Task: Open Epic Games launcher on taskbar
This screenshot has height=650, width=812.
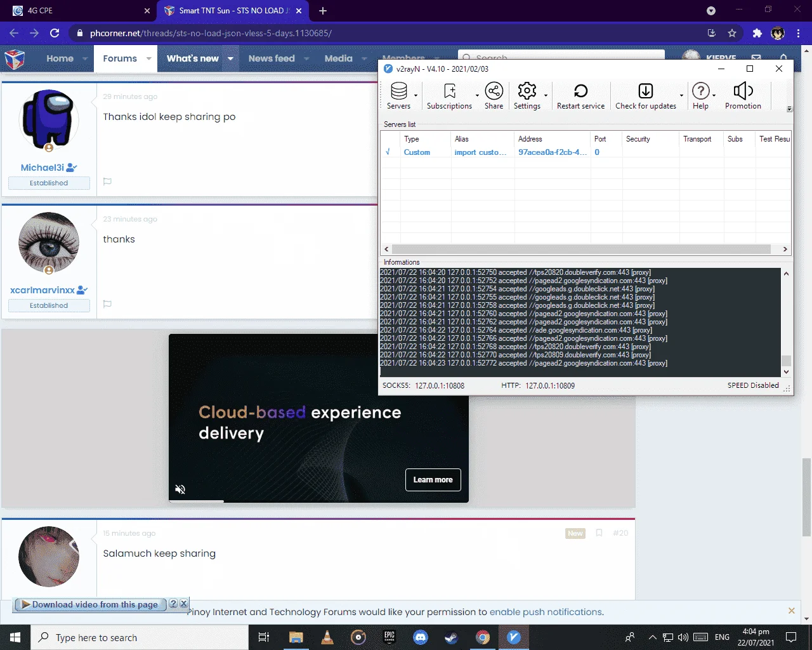Action: tap(390, 637)
